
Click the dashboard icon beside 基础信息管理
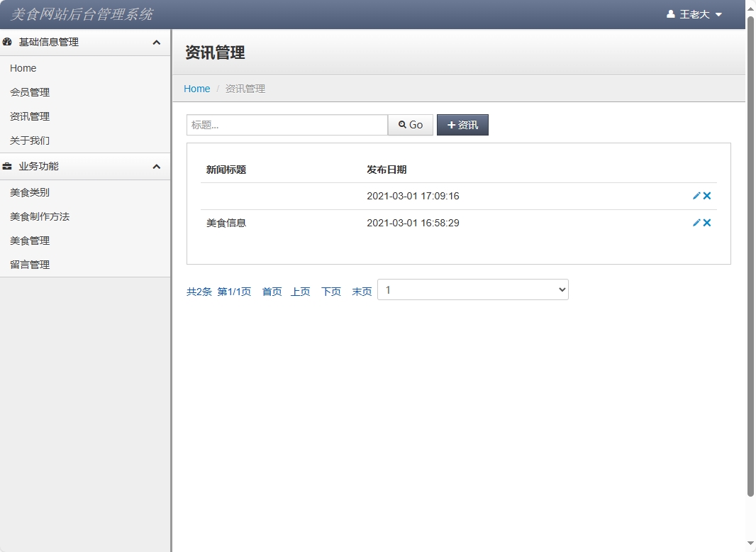click(7, 42)
